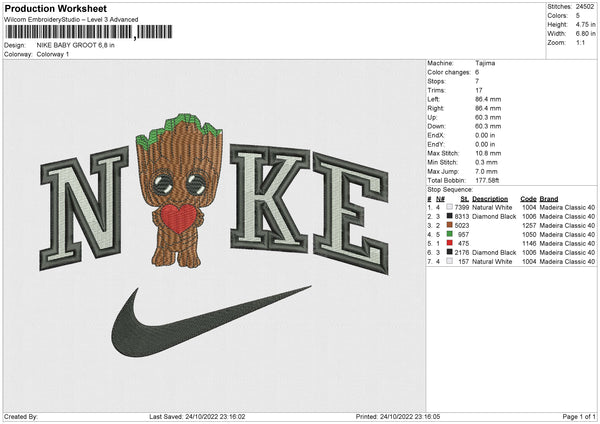Click stitch count "2176" in stop row 6

(x=462, y=253)
